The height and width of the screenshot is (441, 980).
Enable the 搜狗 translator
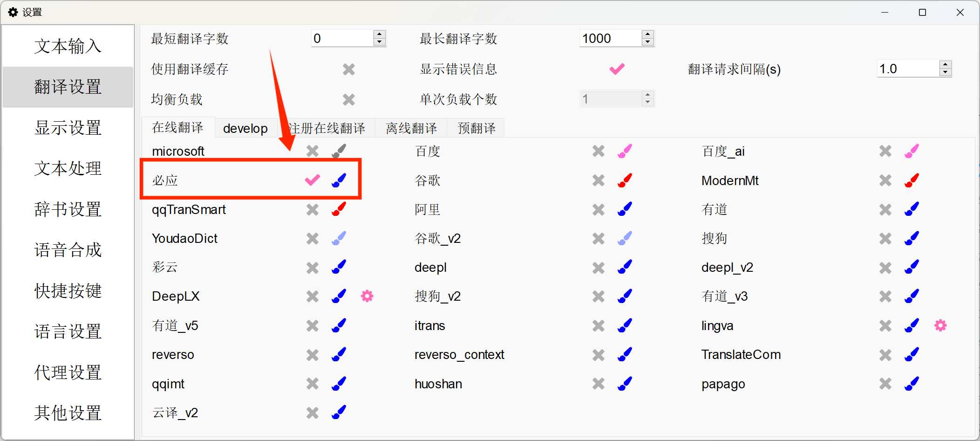click(x=885, y=239)
